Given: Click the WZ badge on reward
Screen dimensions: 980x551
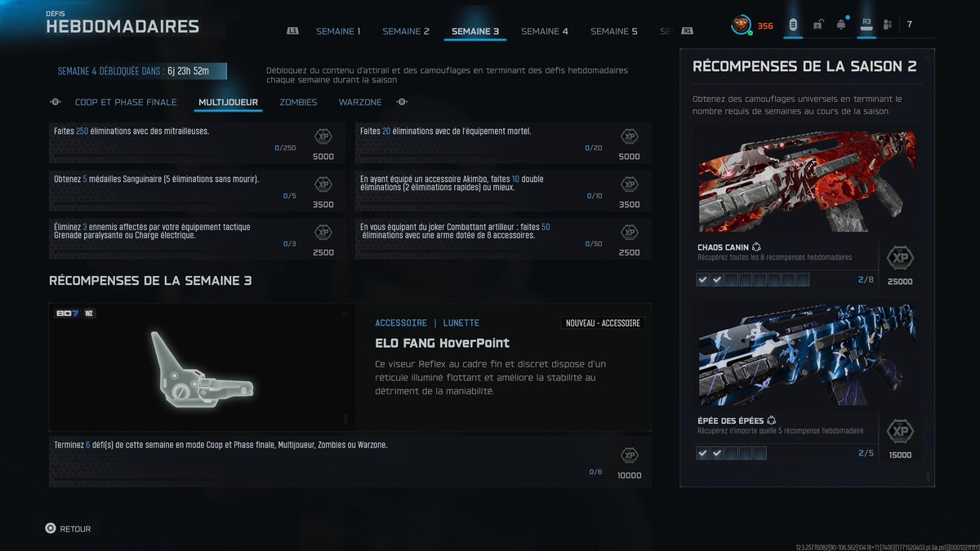Looking at the screenshot, I should (x=88, y=313).
